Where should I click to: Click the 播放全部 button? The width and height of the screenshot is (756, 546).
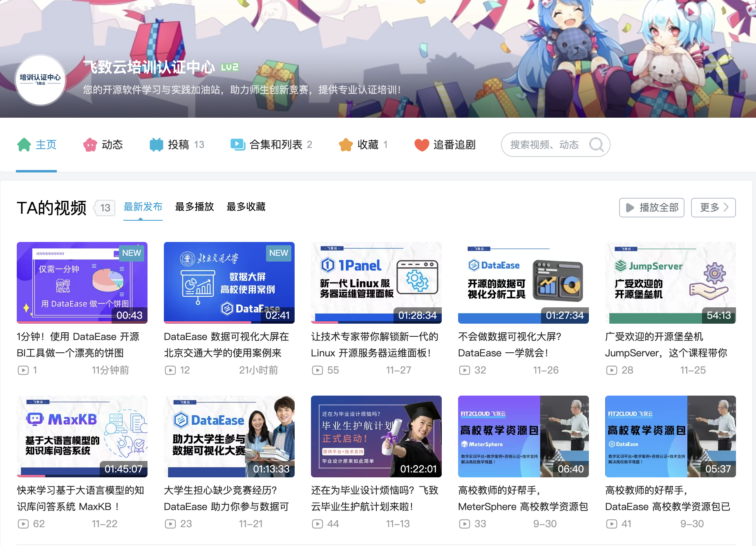(x=652, y=208)
